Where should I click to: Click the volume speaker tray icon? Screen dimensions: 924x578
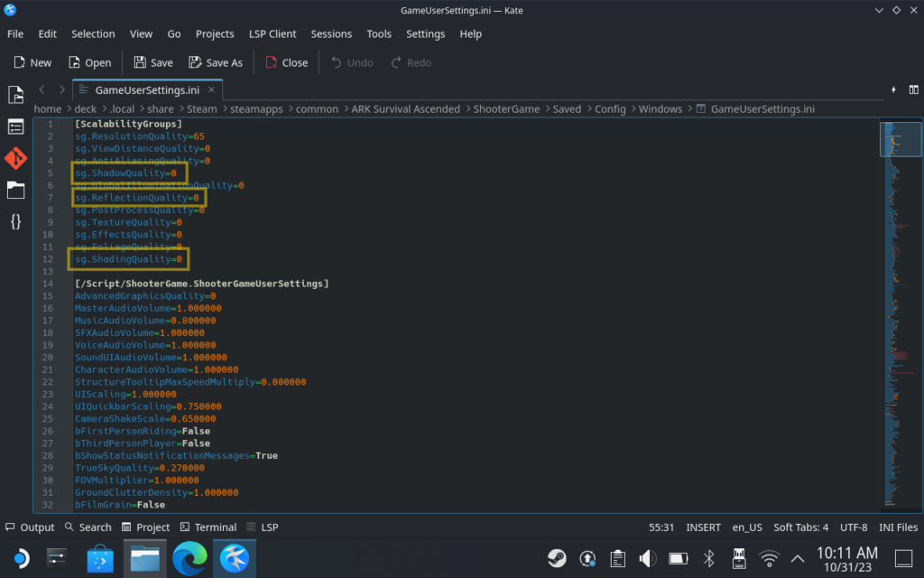tap(648, 558)
